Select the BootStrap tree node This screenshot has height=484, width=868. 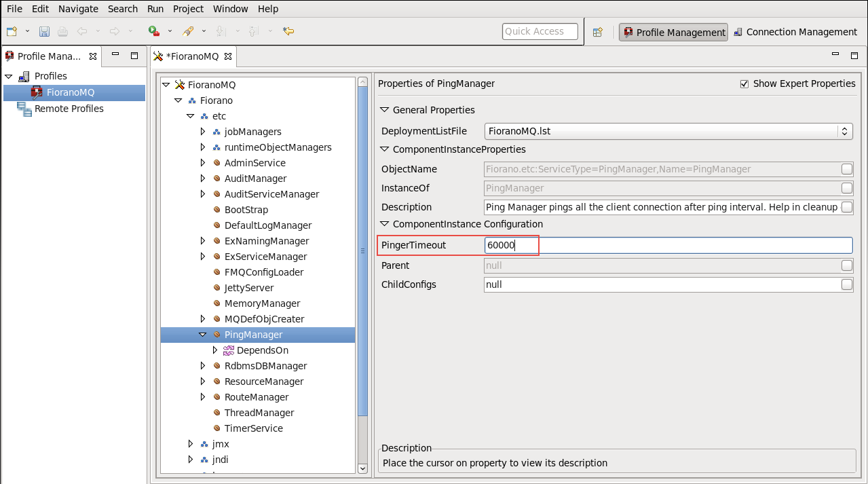[x=246, y=210]
